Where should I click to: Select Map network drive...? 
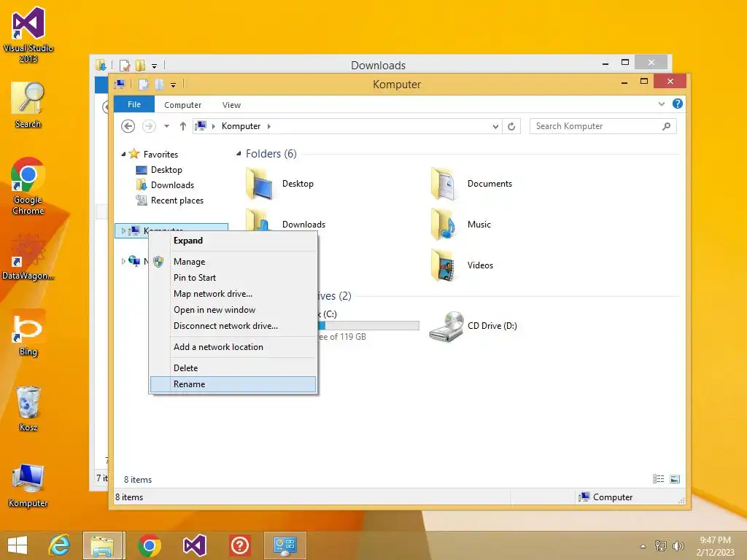(x=233, y=294)
